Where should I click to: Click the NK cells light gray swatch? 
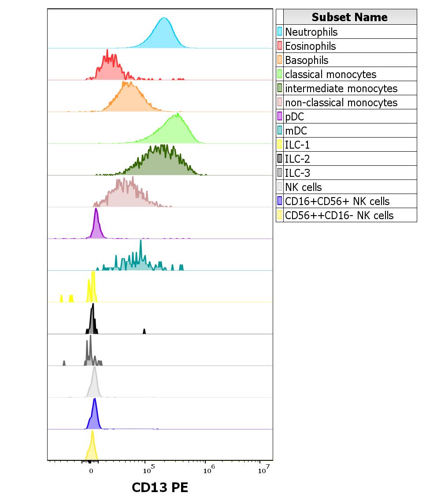280,187
